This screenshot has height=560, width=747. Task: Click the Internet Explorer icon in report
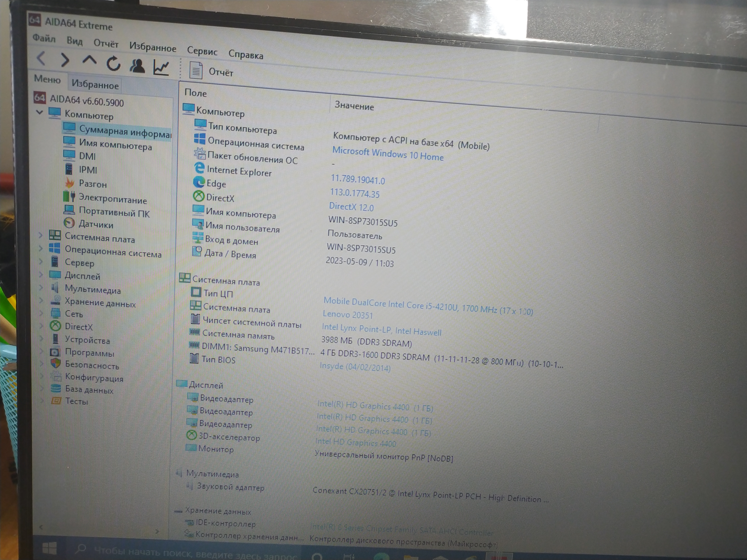pyautogui.click(x=199, y=168)
